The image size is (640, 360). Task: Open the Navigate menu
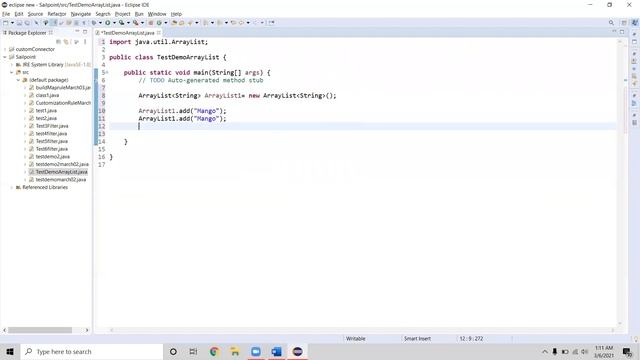tap(81, 14)
